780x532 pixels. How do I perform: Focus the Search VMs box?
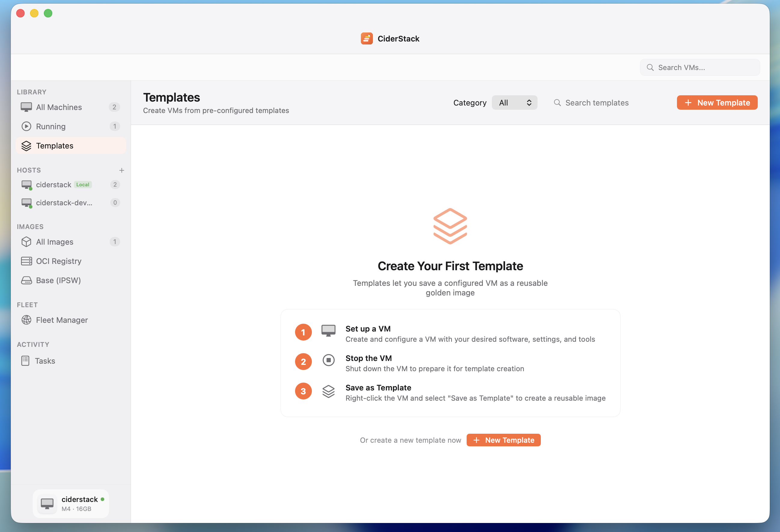(700, 67)
